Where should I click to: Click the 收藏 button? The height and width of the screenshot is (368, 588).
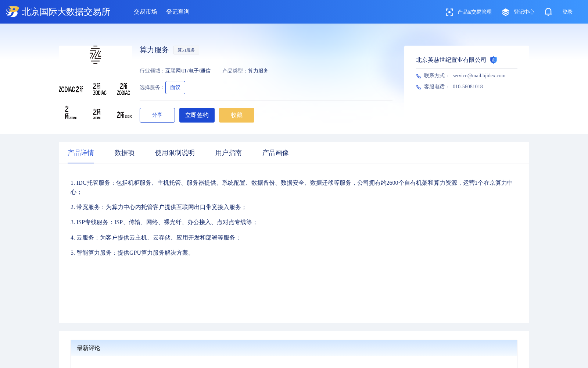(x=237, y=115)
